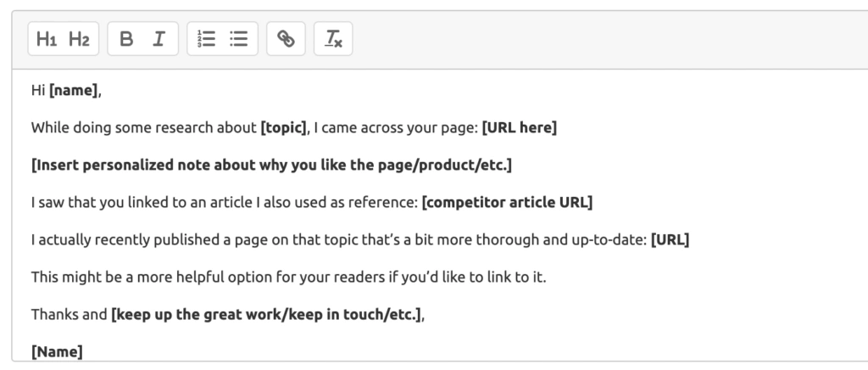868x370 pixels.
Task: Toggle italic text formatting
Action: [x=159, y=39]
